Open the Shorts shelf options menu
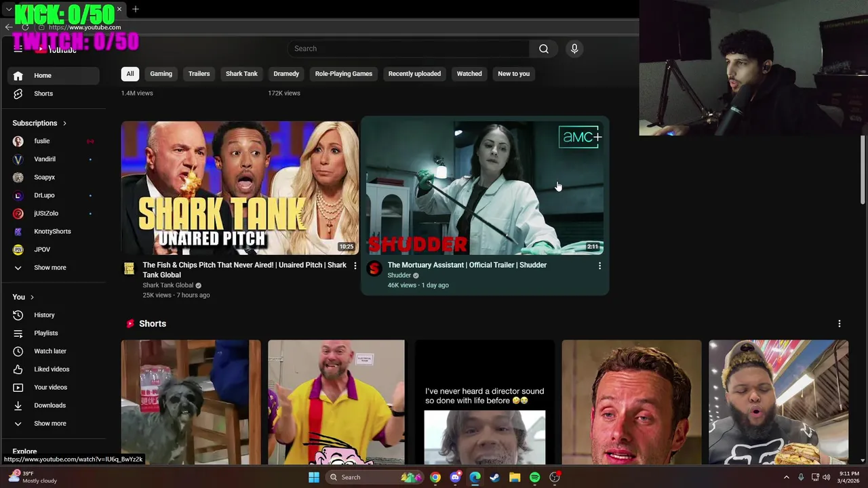 coord(840,324)
